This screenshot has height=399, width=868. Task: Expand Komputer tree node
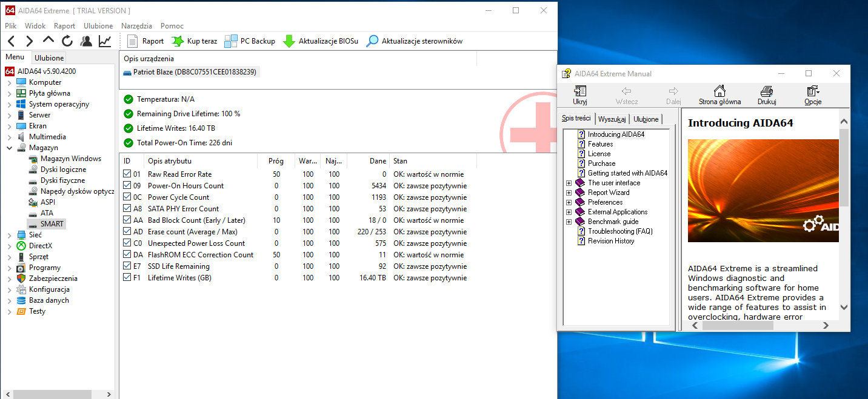(9, 82)
